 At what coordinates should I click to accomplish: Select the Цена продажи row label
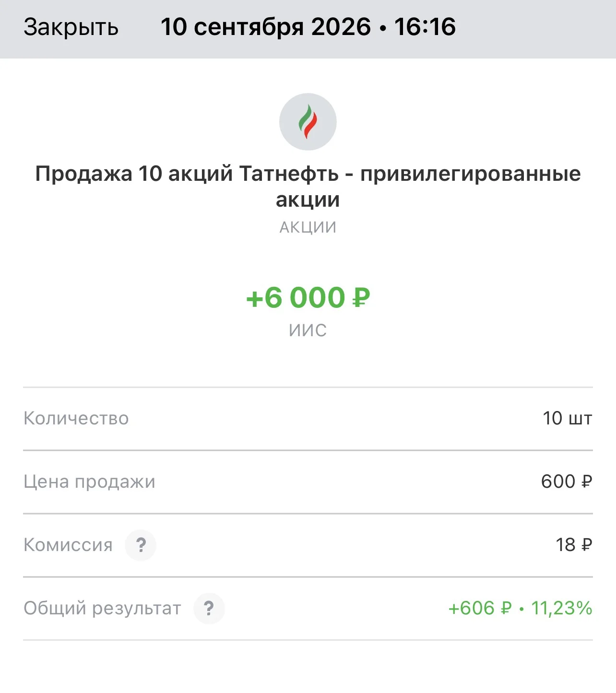(x=90, y=482)
